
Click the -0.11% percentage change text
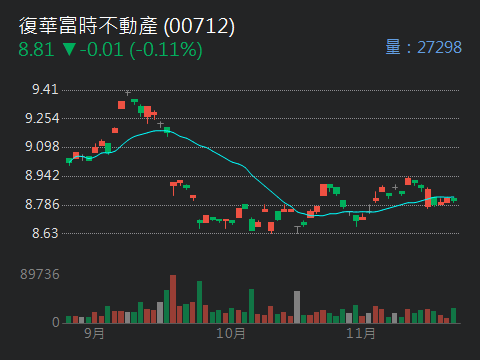(166, 50)
